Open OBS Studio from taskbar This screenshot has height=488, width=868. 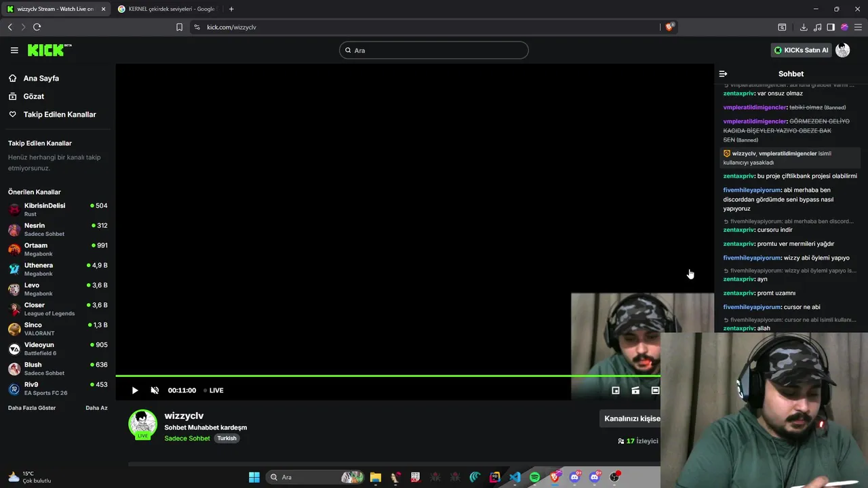[x=615, y=477]
